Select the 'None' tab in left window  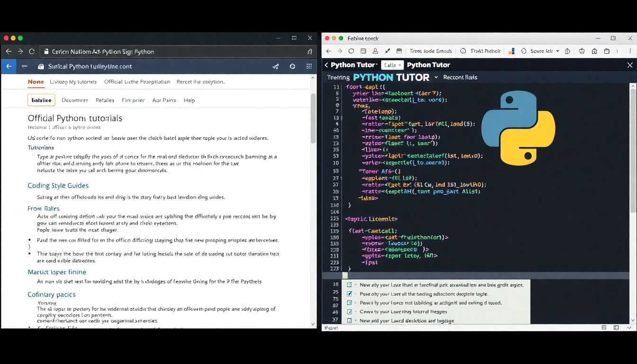[36, 82]
